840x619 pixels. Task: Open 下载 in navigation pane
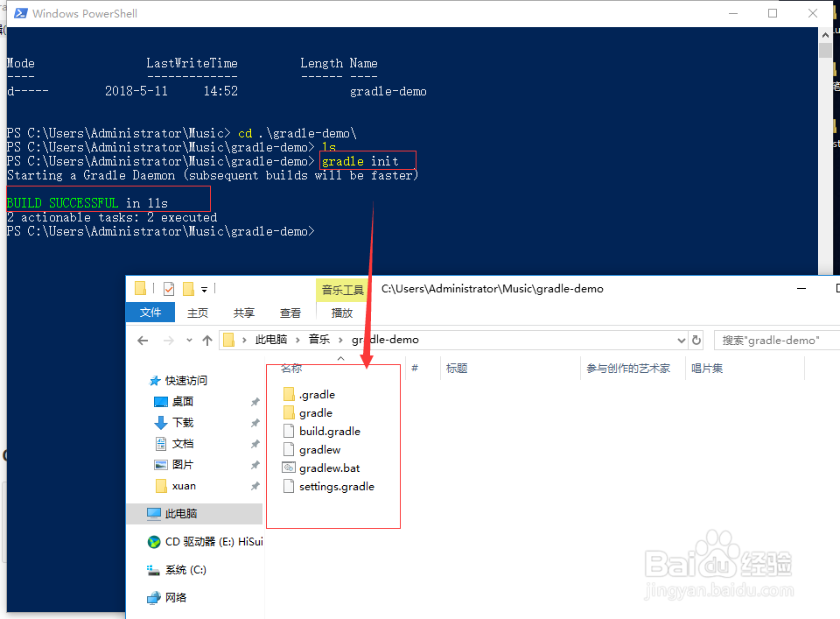click(173, 422)
